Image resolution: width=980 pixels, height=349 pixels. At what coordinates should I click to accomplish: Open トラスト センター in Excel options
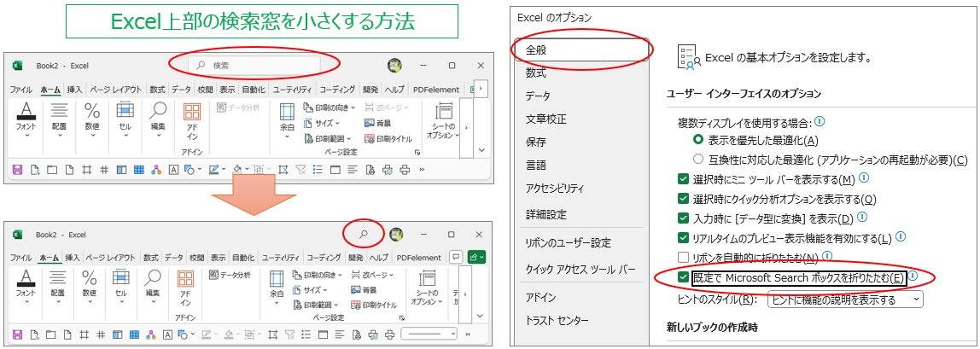pyautogui.click(x=557, y=320)
